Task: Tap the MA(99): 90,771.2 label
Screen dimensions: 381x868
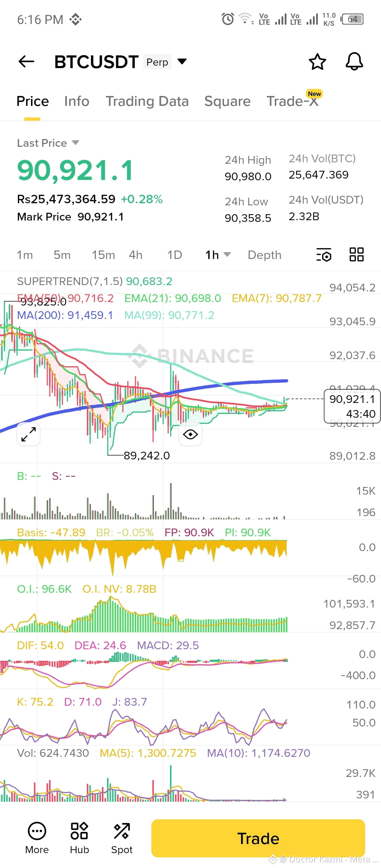Action: pos(169,315)
